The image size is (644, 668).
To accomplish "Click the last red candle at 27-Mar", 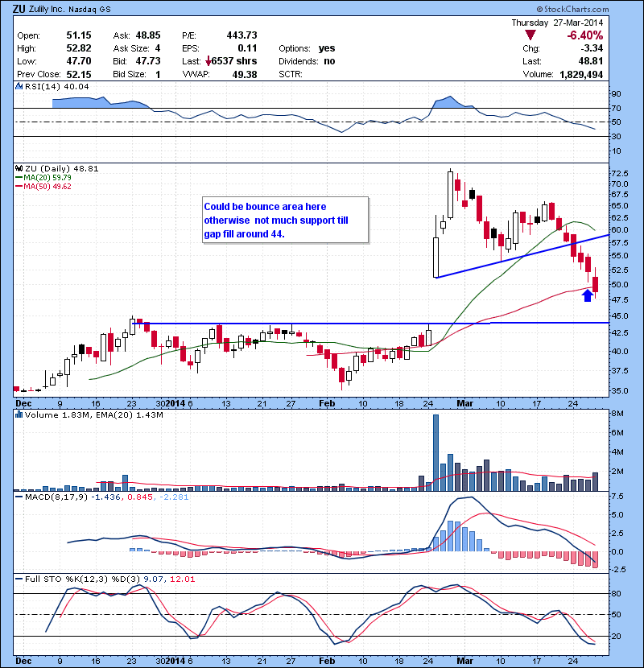I will [x=596, y=284].
